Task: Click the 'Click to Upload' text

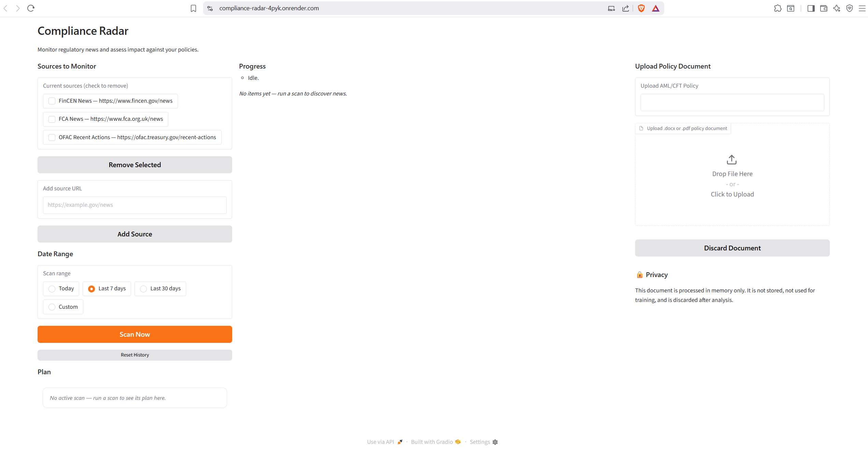Action: pos(732,194)
